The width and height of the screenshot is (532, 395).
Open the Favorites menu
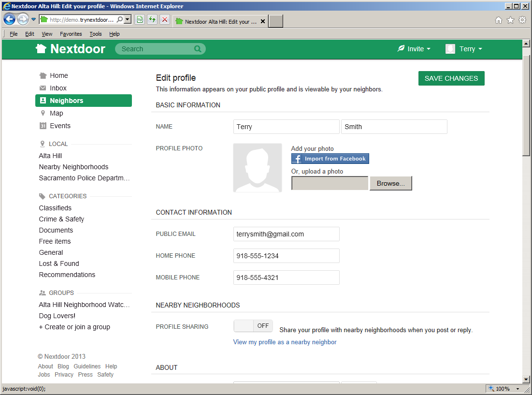71,34
